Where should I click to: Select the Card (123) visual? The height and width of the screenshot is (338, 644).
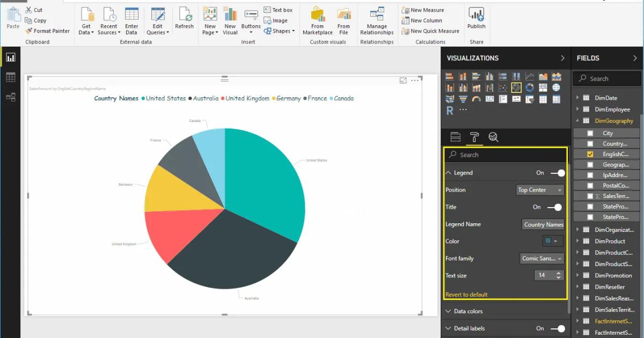[x=488, y=98]
